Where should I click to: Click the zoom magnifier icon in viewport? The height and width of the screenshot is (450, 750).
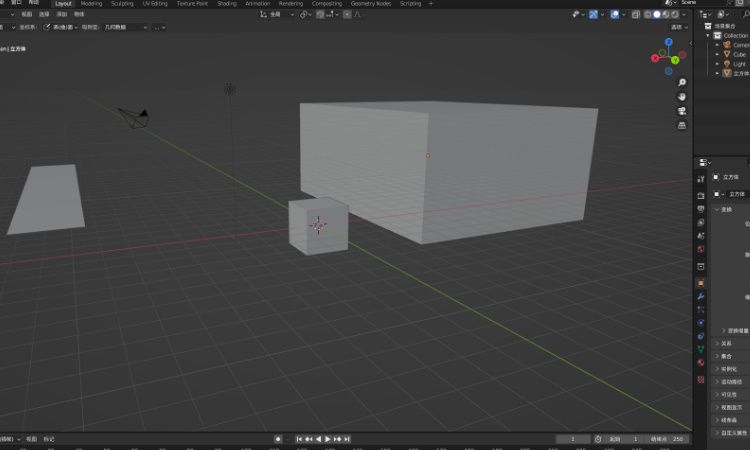(682, 82)
